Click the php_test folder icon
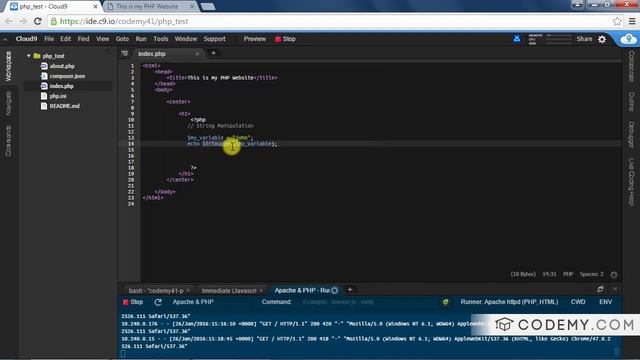 pyautogui.click(x=37, y=56)
